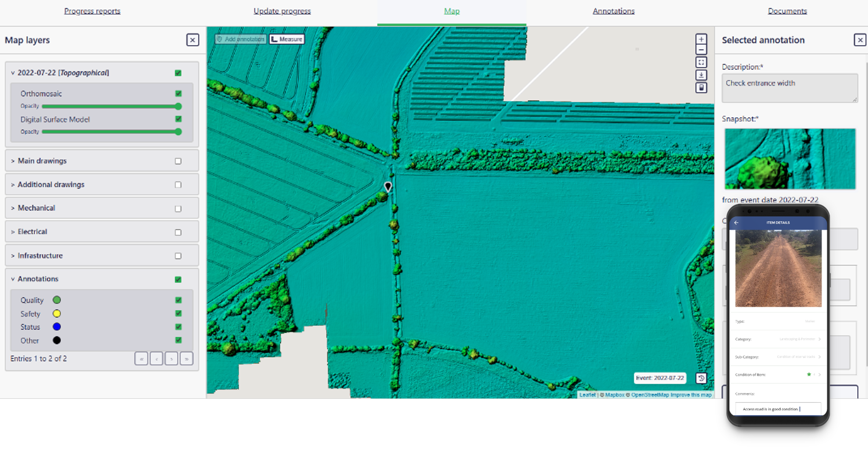Toggle fullscreen map view icon
868x449 pixels.
(701, 62)
